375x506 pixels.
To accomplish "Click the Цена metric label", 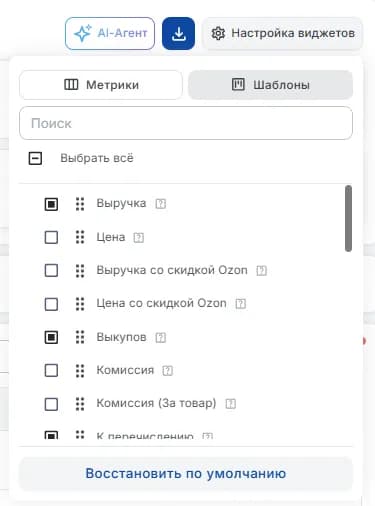I will coord(111,237).
